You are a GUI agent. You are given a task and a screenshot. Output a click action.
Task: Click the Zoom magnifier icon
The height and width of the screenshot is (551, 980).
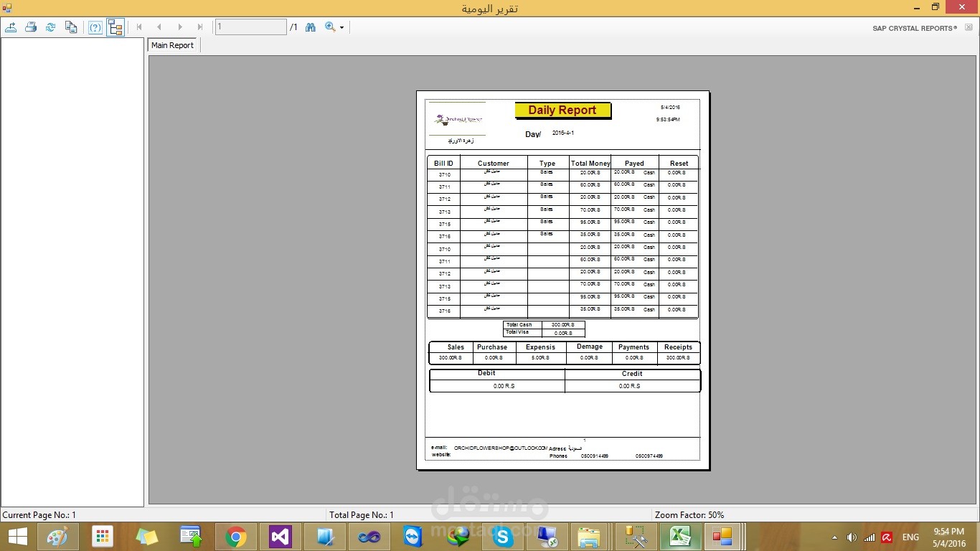(x=330, y=27)
